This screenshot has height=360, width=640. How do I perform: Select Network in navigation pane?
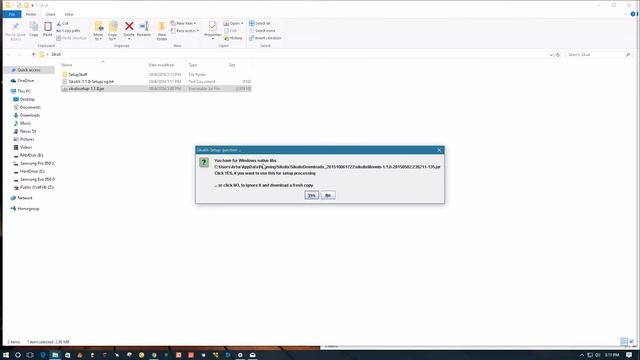[24, 198]
